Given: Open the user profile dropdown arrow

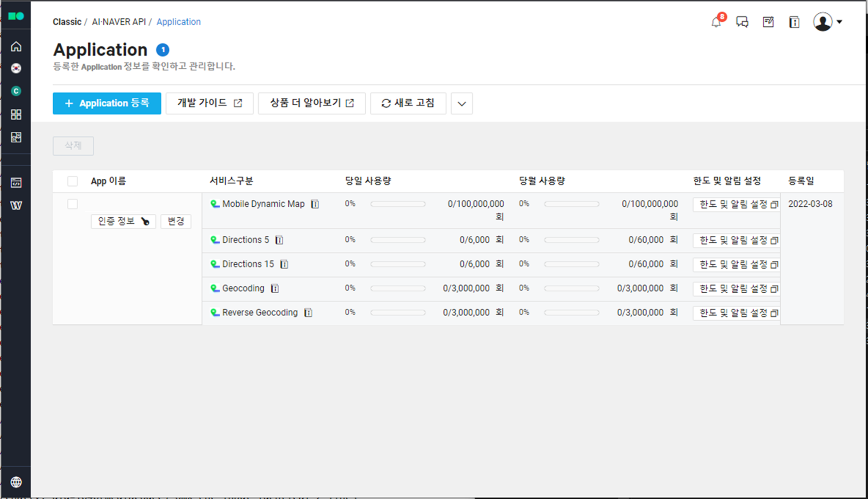Looking at the screenshot, I should click(839, 22).
